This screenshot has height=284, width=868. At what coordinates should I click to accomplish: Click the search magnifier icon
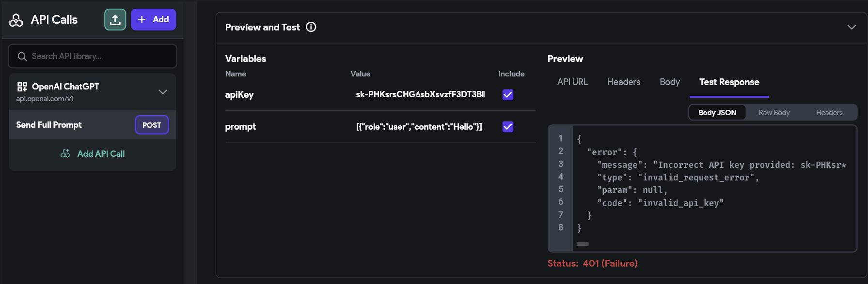[22, 57]
